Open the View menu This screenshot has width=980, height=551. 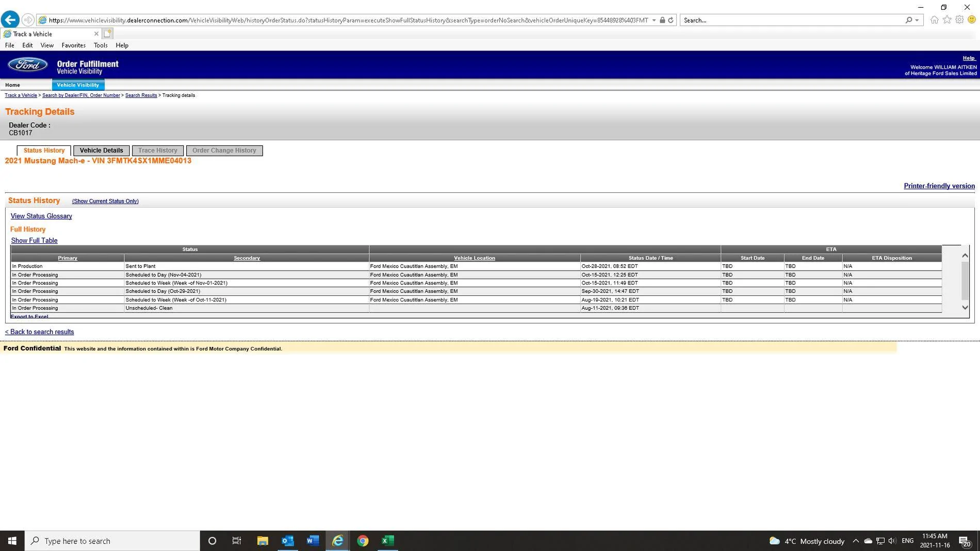(x=47, y=45)
